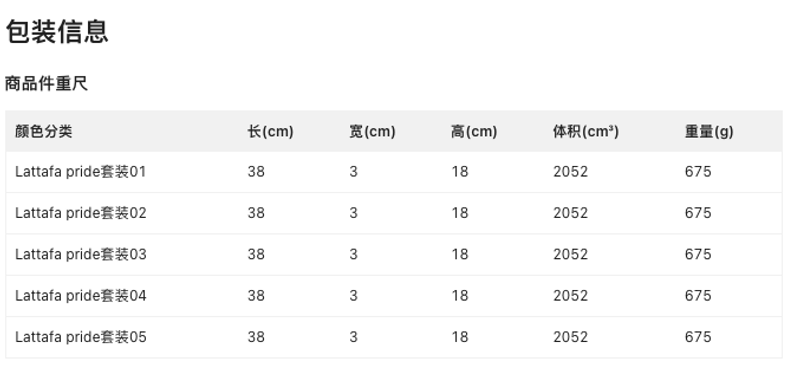
Task: Click the 高(cm) column header
Action: click(474, 132)
